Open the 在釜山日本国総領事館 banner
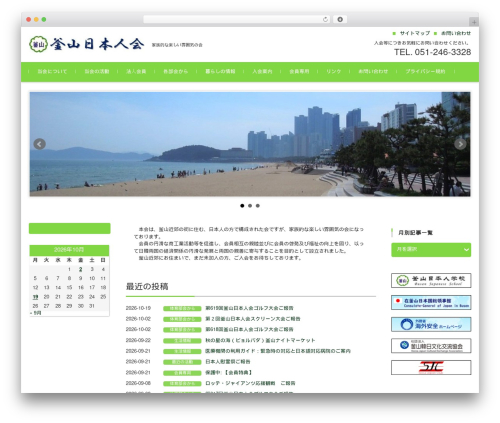This screenshot has width=500, height=423. [431, 302]
